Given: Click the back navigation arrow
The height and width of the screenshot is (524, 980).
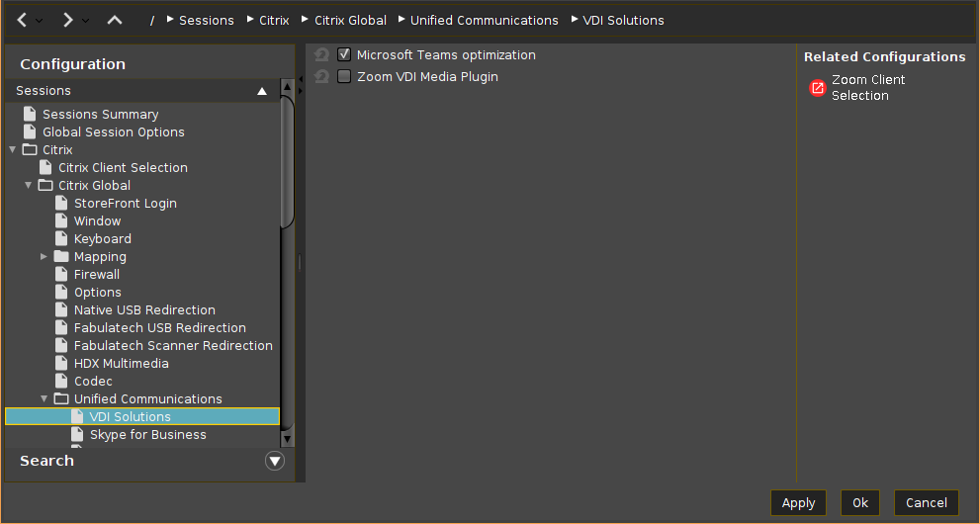Looking at the screenshot, I should 22,20.
